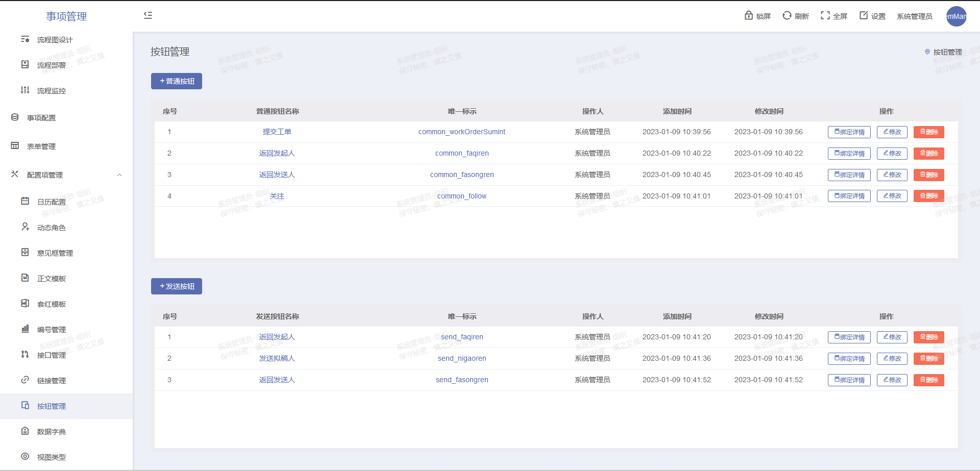Click the +发送按钮 add button
Viewport: 980px width, 471px height.
pos(177,286)
